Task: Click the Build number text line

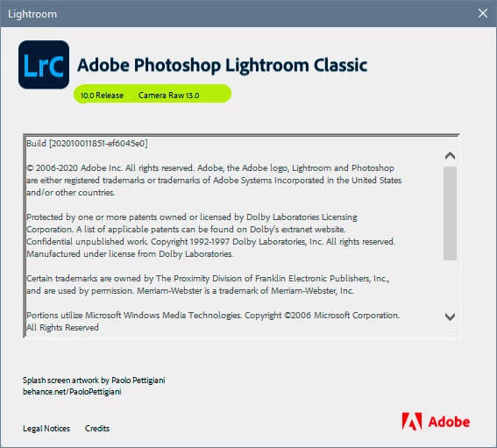Action: pyautogui.click(x=87, y=143)
